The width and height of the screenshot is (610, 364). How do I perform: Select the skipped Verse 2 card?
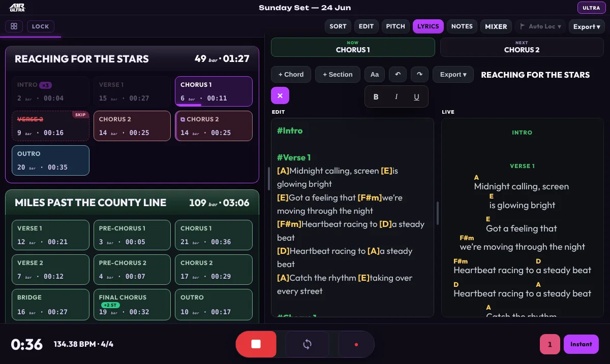[x=50, y=126]
